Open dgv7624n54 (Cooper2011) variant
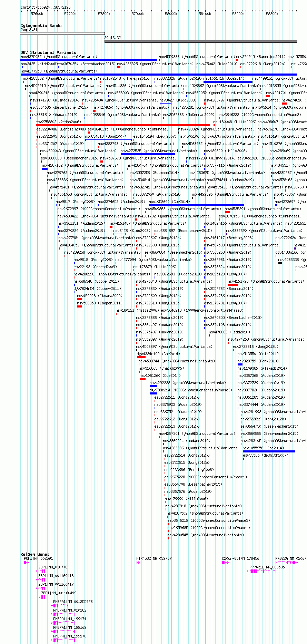This screenshot has width=307, height=644. tap(97, 289)
